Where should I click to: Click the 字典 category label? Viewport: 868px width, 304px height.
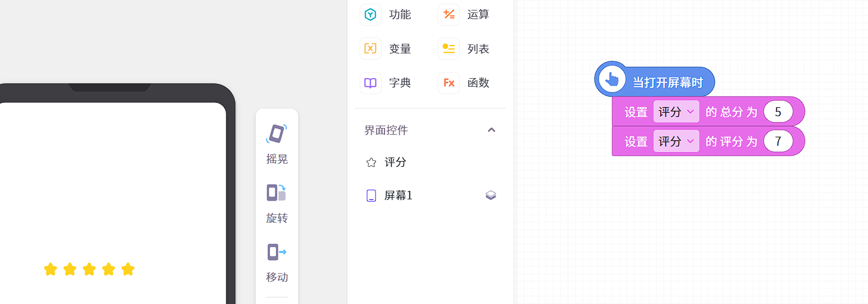[x=400, y=83]
